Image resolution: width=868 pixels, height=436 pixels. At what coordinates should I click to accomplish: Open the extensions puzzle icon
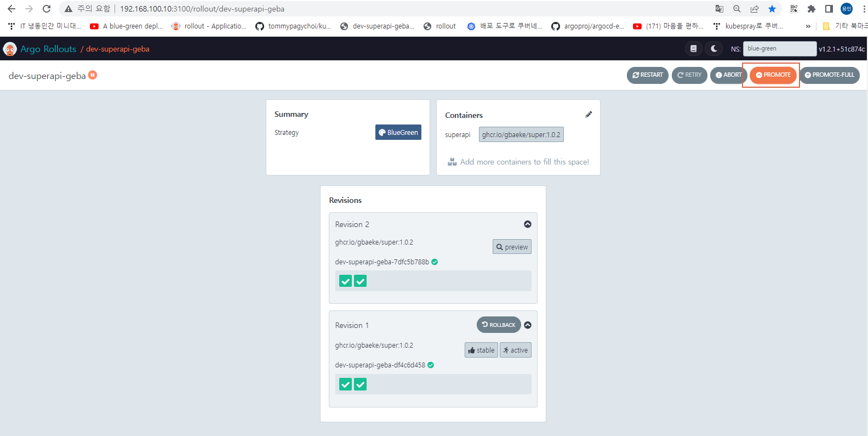coord(812,9)
